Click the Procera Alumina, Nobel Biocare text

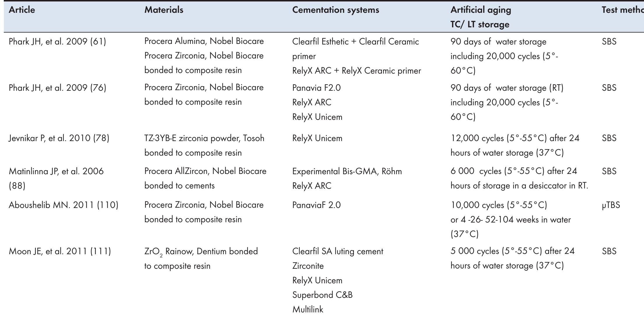(x=204, y=41)
